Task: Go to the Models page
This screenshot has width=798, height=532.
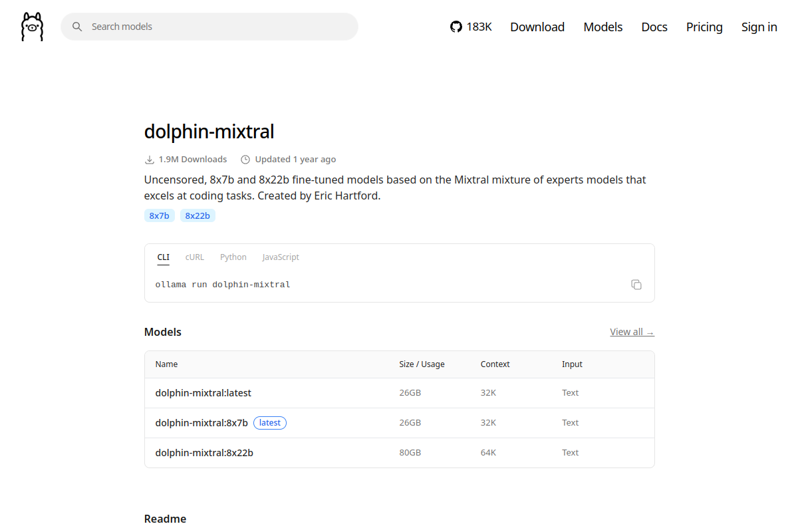Action: (603, 27)
